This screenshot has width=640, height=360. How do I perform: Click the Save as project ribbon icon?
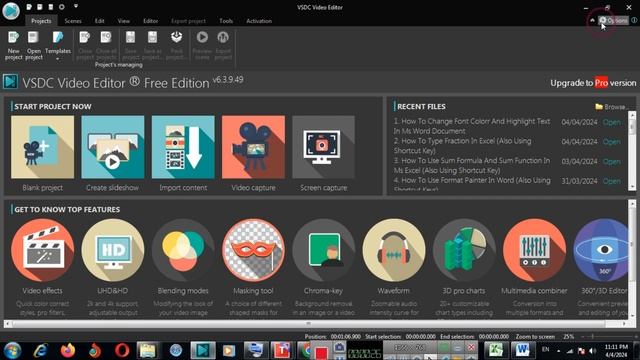pos(152,45)
